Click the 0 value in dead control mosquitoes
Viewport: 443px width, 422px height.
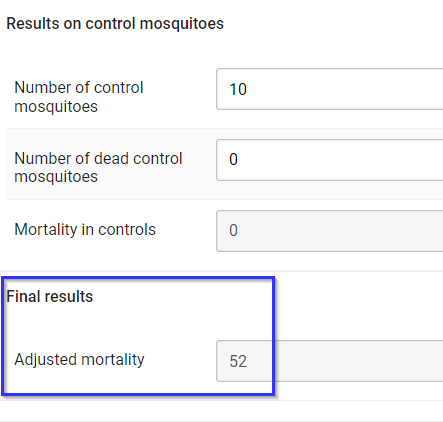233,159
